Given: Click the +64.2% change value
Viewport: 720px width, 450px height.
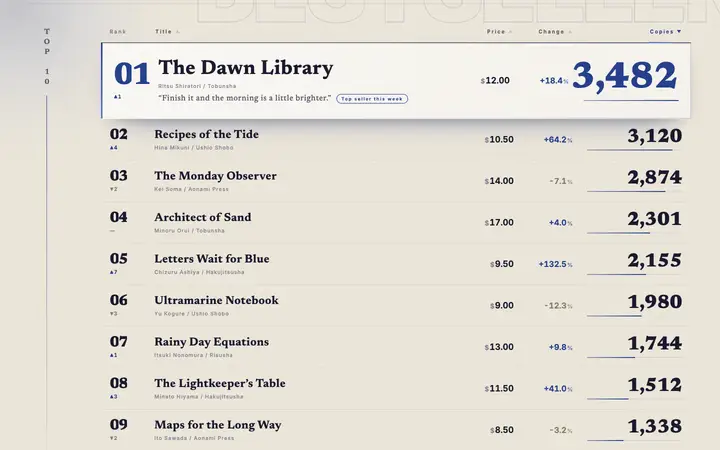Looking at the screenshot, I should point(558,140).
